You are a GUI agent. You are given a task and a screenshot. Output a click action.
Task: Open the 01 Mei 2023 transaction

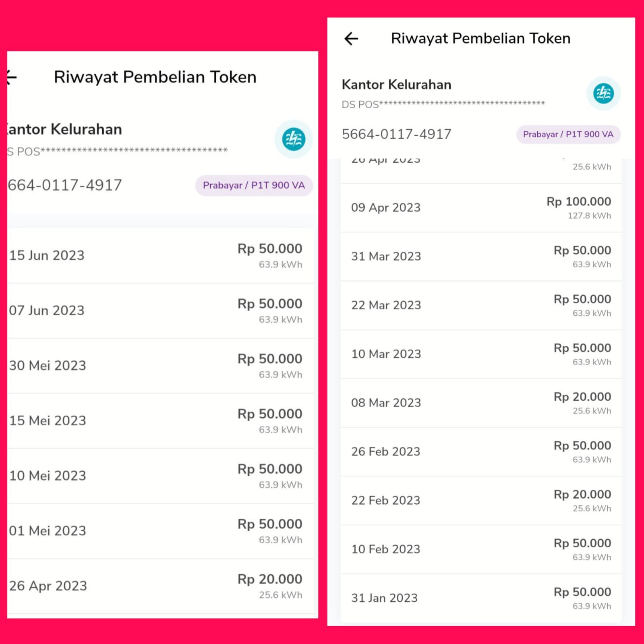point(160,531)
